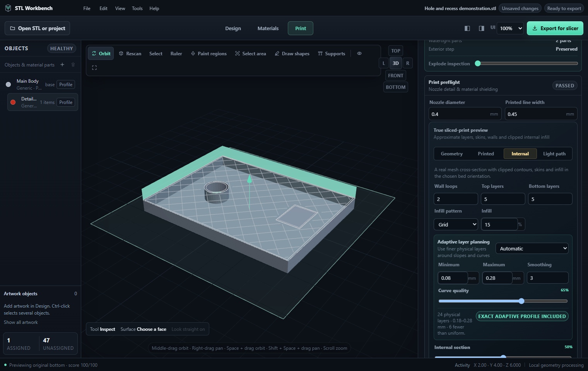Adjust the Curve quality slider
This screenshot has width=588, height=371.
[x=503, y=301]
